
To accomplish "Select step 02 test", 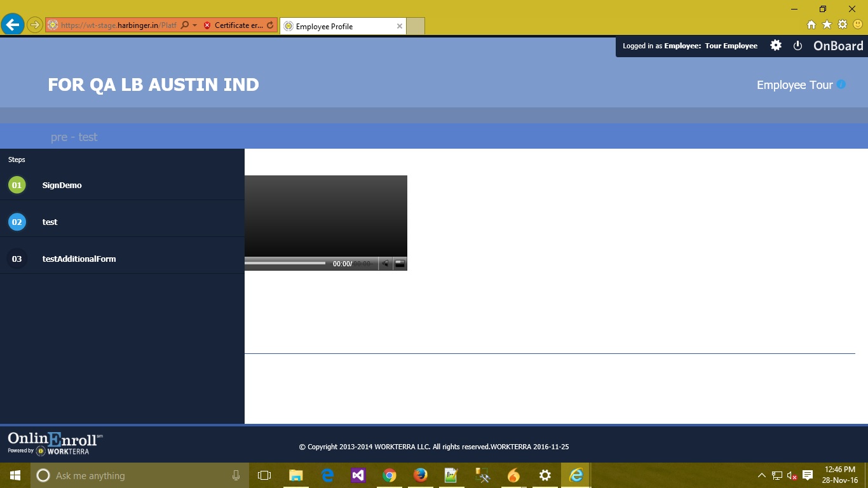I will (x=50, y=222).
